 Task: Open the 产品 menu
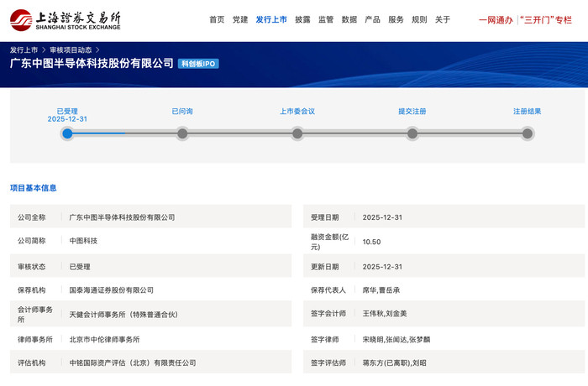click(372, 19)
